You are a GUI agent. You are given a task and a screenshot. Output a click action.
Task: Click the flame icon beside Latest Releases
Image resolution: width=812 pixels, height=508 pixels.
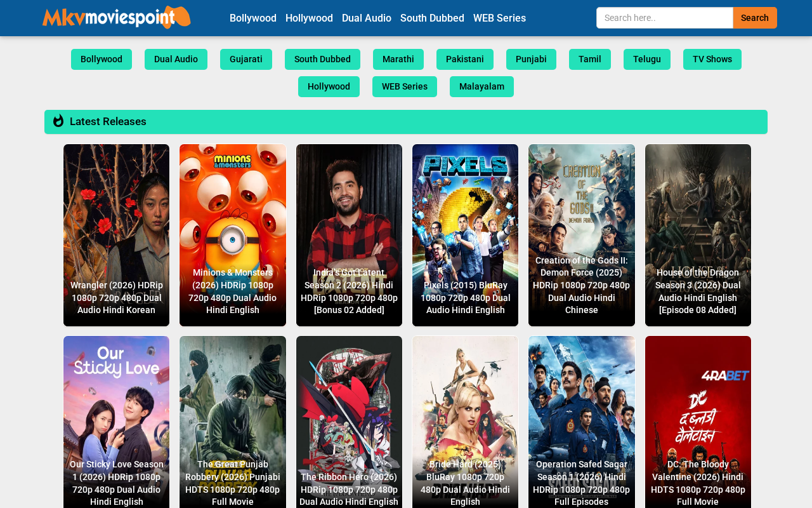[58, 121]
